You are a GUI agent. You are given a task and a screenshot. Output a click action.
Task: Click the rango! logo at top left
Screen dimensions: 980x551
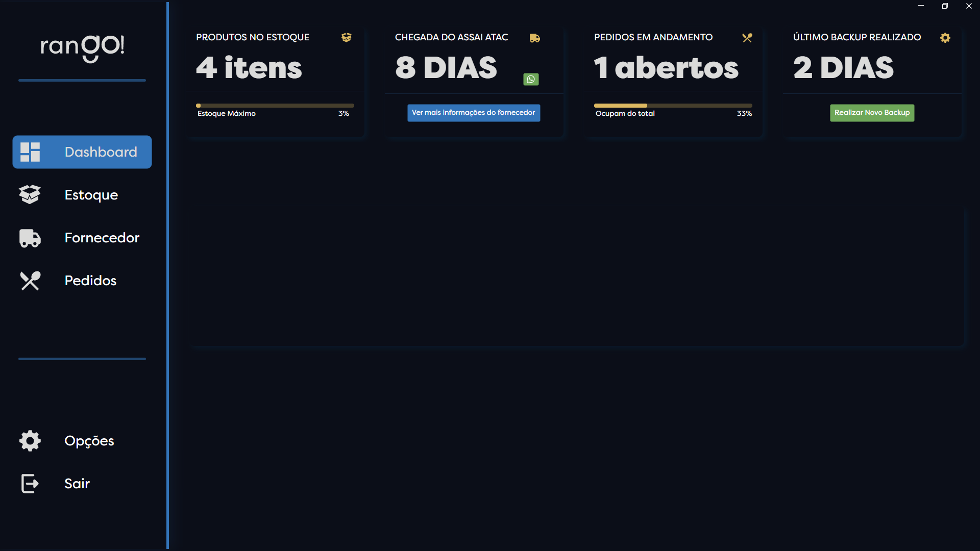pyautogui.click(x=82, y=49)
